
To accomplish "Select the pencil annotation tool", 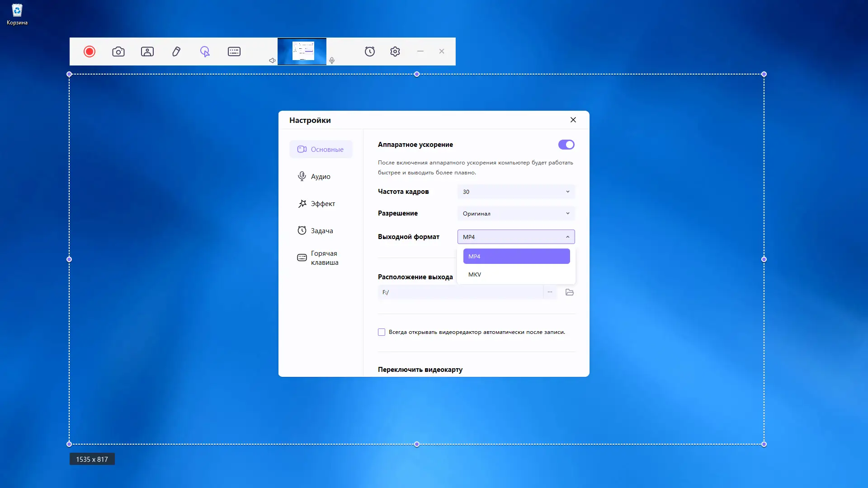I will [176, 52].
